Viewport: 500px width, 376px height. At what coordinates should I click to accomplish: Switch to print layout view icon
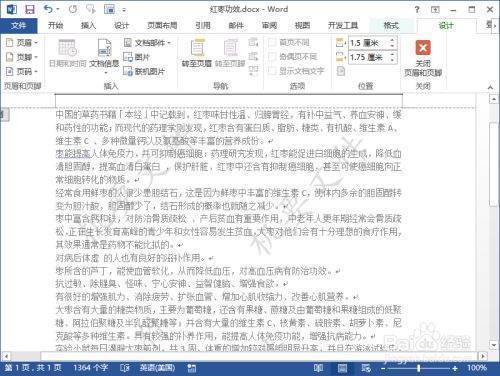[342, 368]
